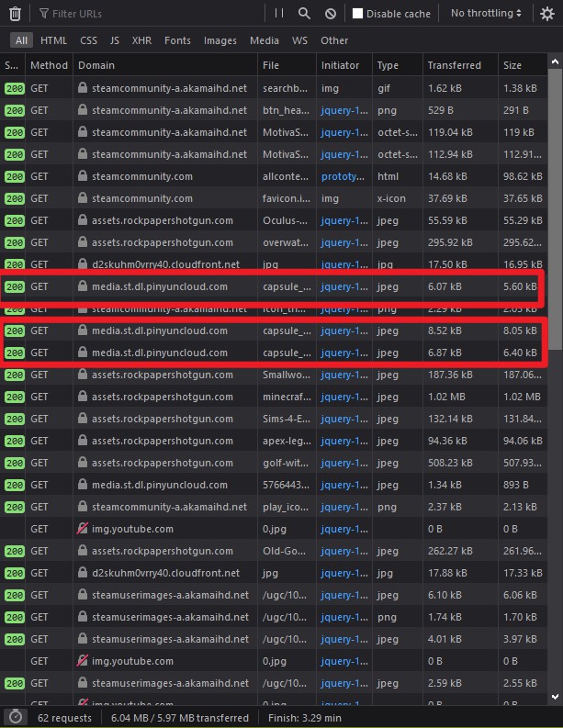The height and width of the screenshot is (728, 563).
Task: Start performance analysis via the stopwatch icon
Action: 15,717
